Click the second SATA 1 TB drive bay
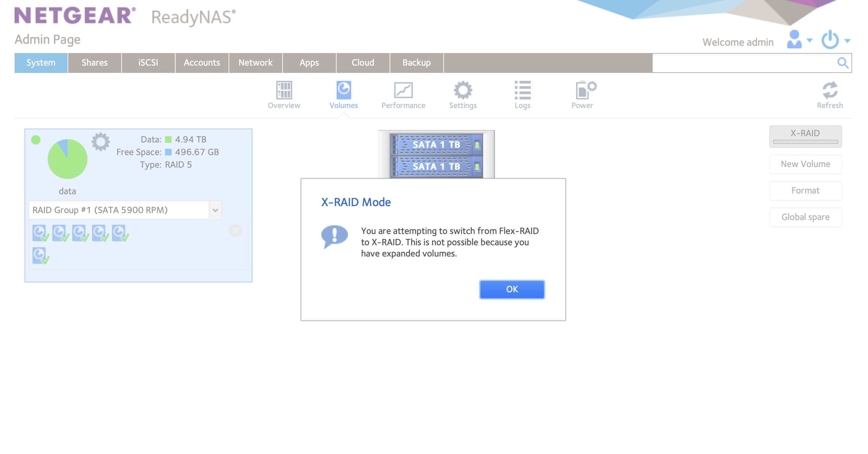Screen dimensions: 868x454 pos(436,166)
